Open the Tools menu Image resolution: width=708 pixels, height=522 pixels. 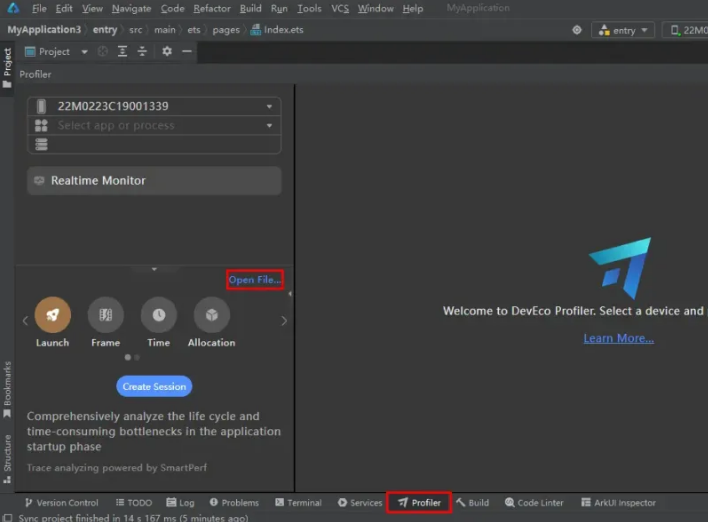pyautogui.click(x=309, y=8)
